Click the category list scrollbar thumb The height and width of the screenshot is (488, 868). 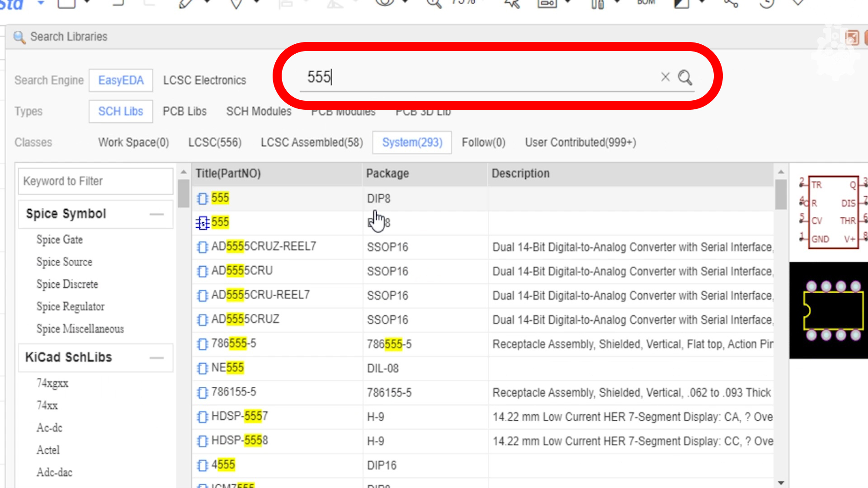pyautogui.click(x=184, y=193)
